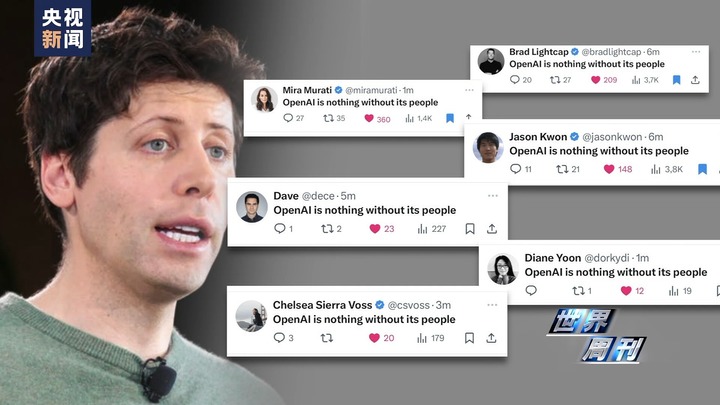Click Diane Yoon's profile avatar
This screenshot has height=405, width=720.
tap(502, 269)
